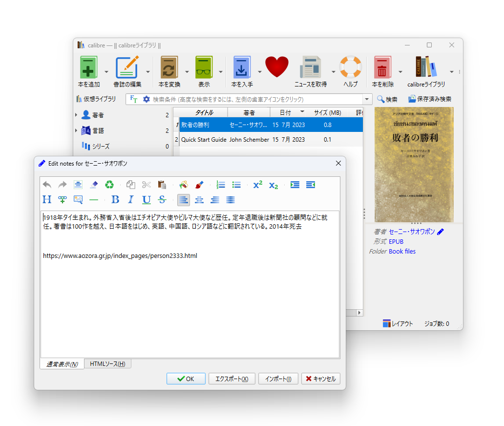Screen dimensions: 504x426
Task: Confirm notes with OK button
Action: coord(186,379)
